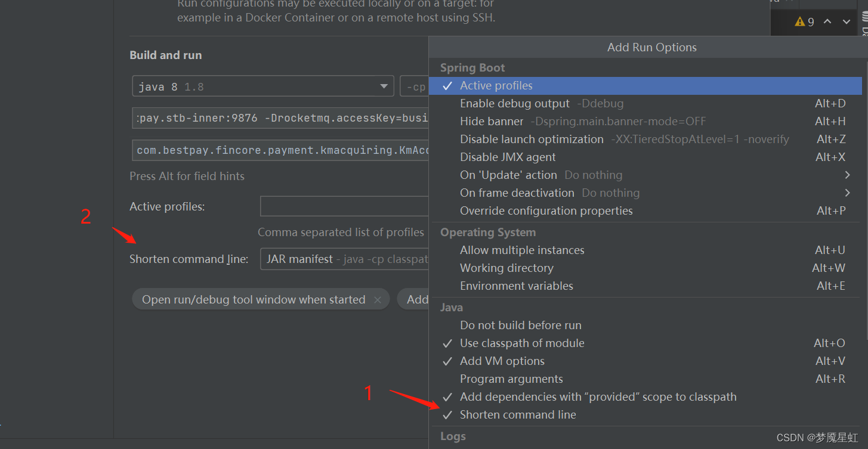868x449 pixels.
Task: Select Program arguments option
Action: click(x=645, y=379)
